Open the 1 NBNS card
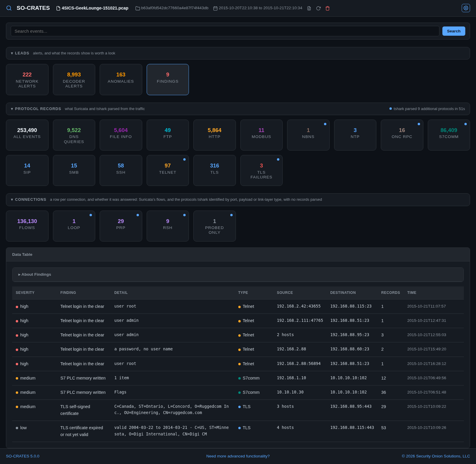476x464 pixels. pos(308,135)
